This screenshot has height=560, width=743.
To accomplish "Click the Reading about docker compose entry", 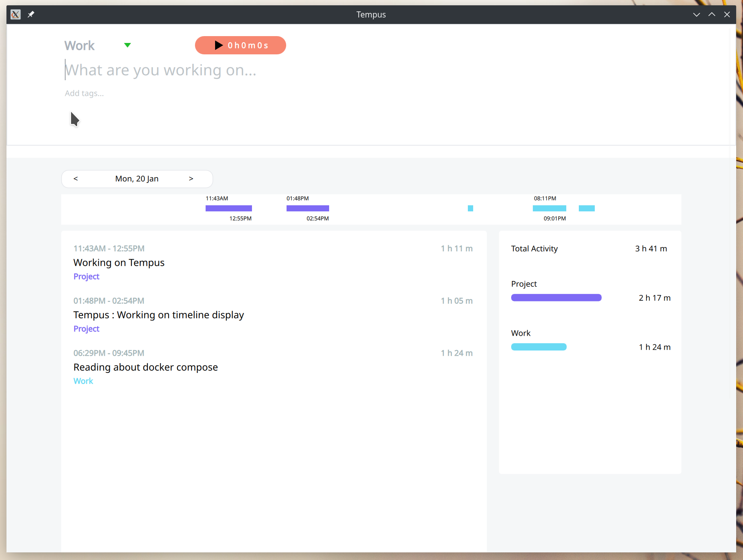I will pyautogui.click(x=145, y=366).
